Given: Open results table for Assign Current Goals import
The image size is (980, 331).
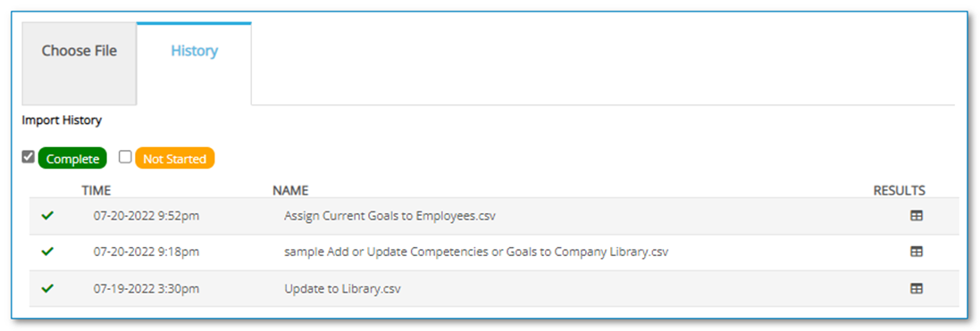Looking at the screenshot, I should [x=916, y=216].
